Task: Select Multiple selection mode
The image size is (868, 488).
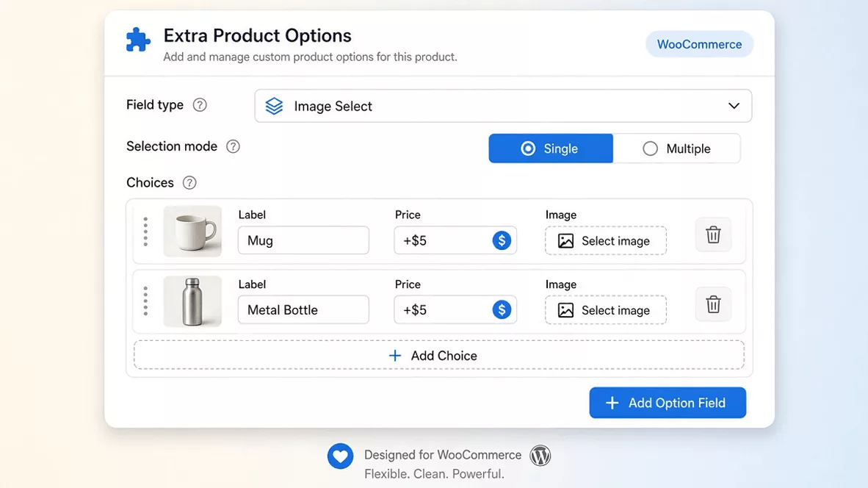Action: tap(676, 148)
